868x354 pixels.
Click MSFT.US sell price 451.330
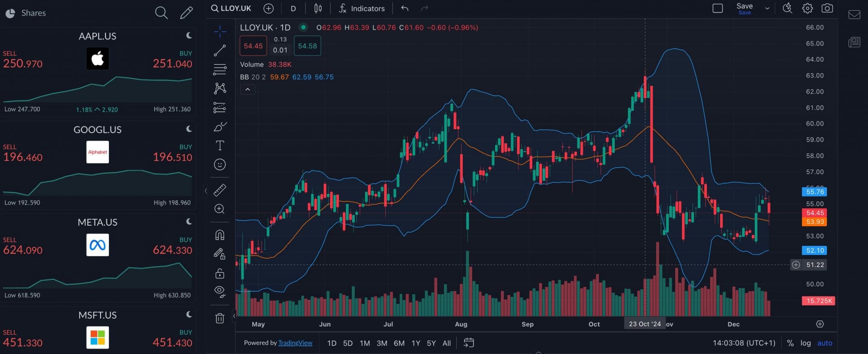[23, 343]
